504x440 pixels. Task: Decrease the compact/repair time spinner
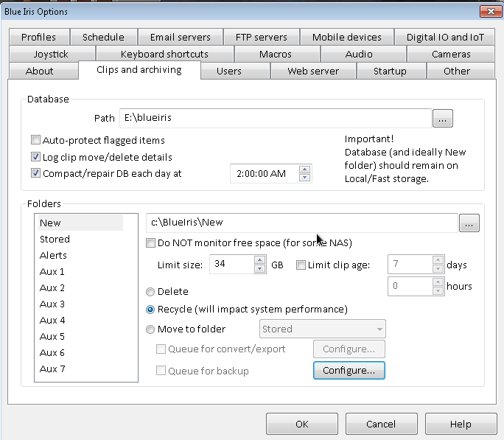pos(304,178)
